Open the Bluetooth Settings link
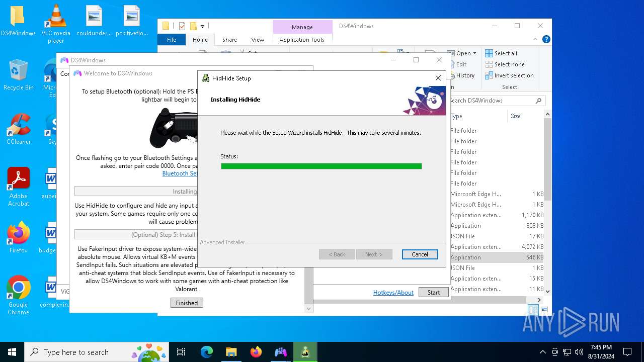Viewport: 644px width, 362px height. pyautogui.click(x=180, y=173)
